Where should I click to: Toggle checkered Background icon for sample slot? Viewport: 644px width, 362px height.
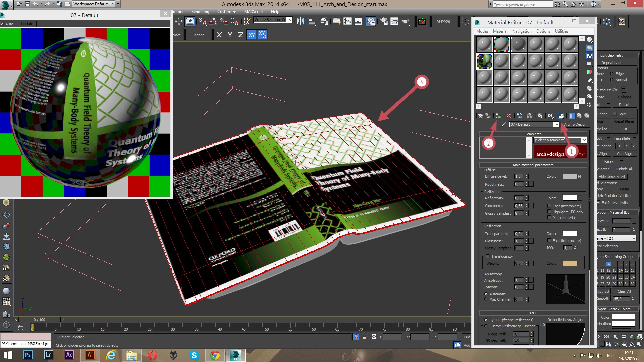(x=589, y=56)
